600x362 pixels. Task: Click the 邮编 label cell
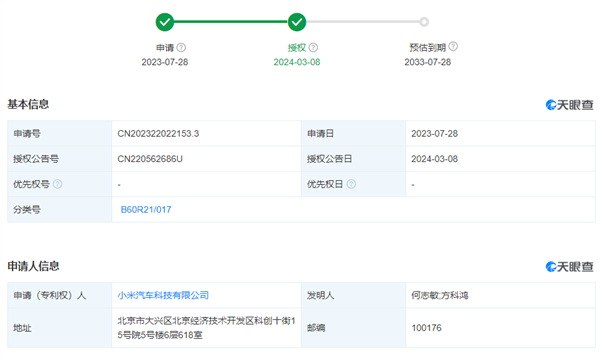pyautogui.click(x=353, y=328)
